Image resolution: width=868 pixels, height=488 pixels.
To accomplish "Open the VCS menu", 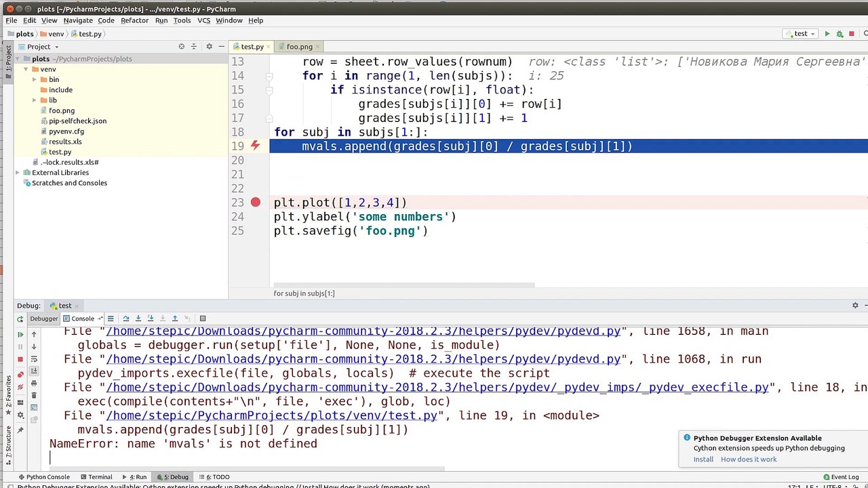I will (x=203, y=20).
